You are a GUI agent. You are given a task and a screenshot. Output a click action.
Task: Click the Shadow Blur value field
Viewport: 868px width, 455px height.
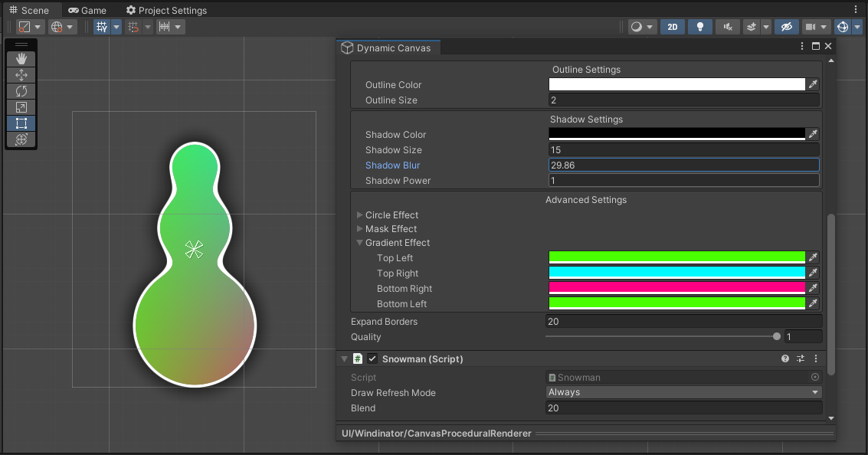(683, 165)
